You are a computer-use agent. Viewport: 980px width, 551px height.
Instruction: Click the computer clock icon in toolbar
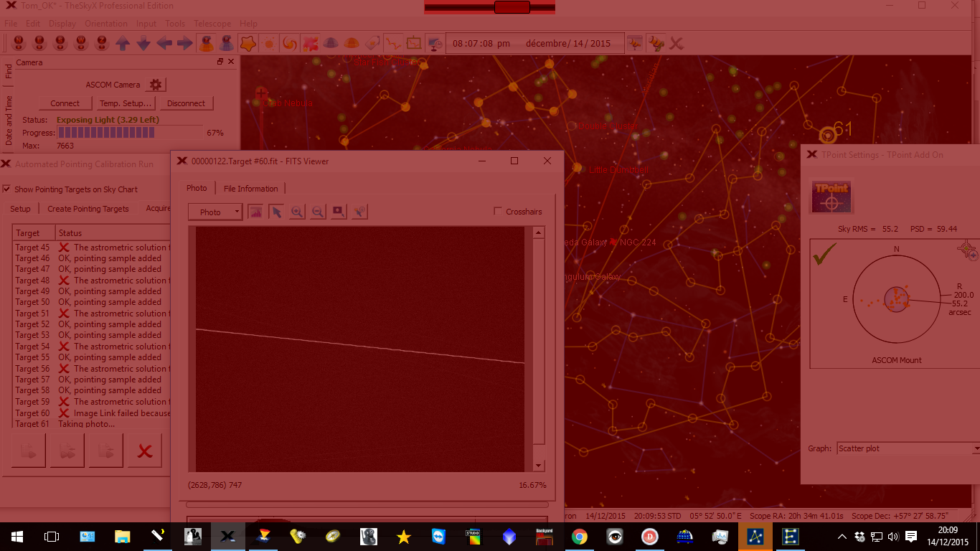tap(435, 43)
